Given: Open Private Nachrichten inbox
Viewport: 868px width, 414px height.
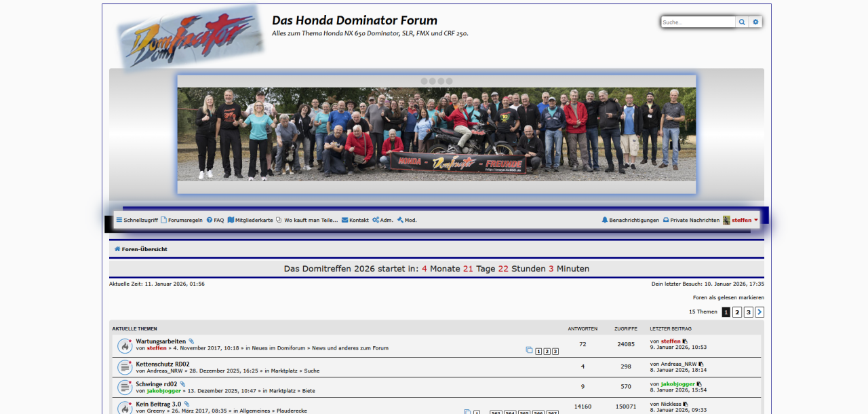Looking at the screenshot, I should click(x=691, y=221).
